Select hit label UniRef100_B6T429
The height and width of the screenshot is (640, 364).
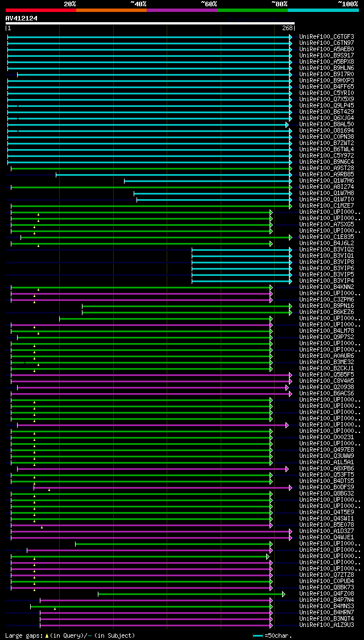[x=326, y=112]
